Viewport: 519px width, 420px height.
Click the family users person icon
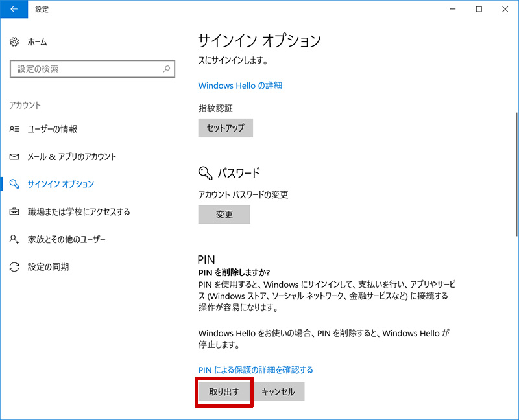click(14, 239)
